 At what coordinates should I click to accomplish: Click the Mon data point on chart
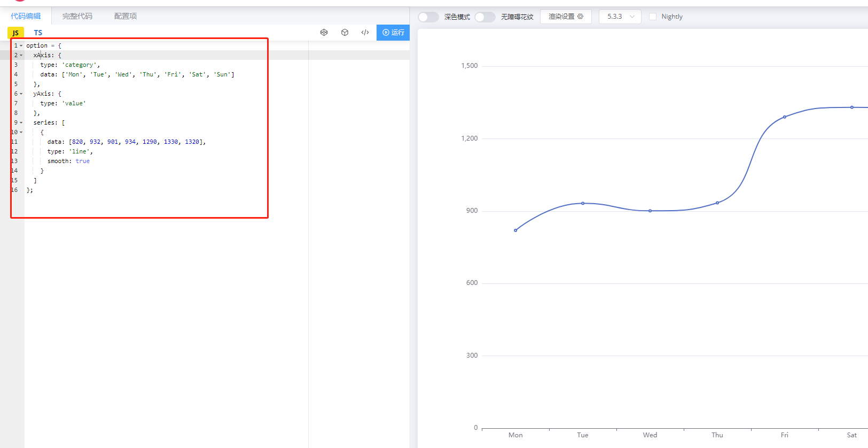(x=515, y=230)
